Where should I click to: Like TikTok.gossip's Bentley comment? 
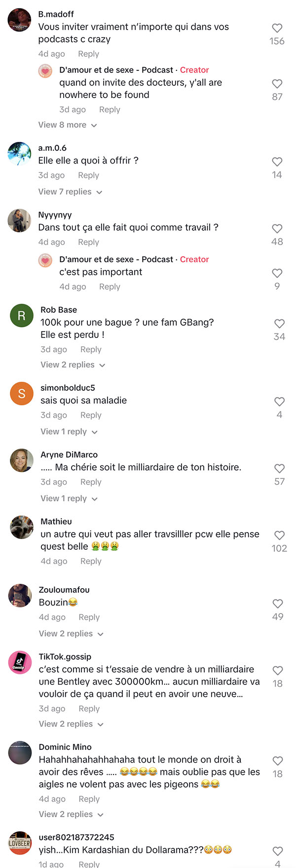click(278, 671)
